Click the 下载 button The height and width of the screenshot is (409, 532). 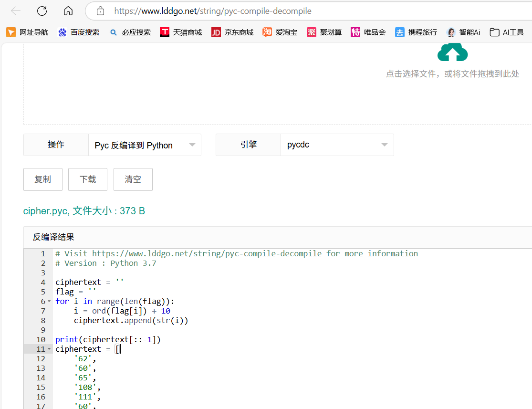click(87, 179)
